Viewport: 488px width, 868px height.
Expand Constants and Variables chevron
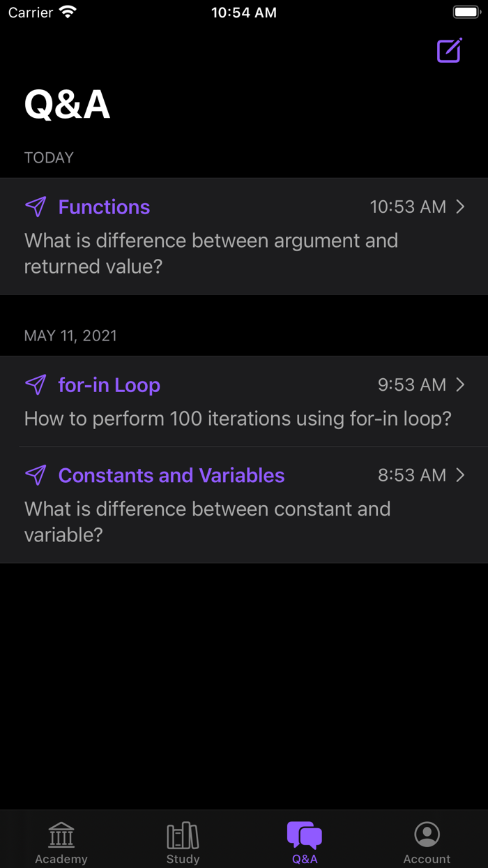pyautogui.click(x=460, y=475)
